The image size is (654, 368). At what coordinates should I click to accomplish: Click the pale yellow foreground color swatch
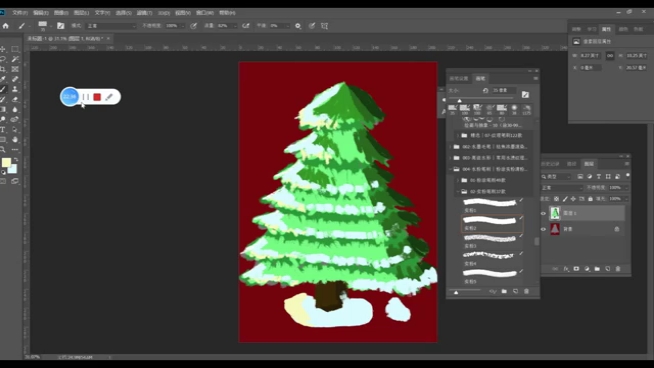(6, 162)
